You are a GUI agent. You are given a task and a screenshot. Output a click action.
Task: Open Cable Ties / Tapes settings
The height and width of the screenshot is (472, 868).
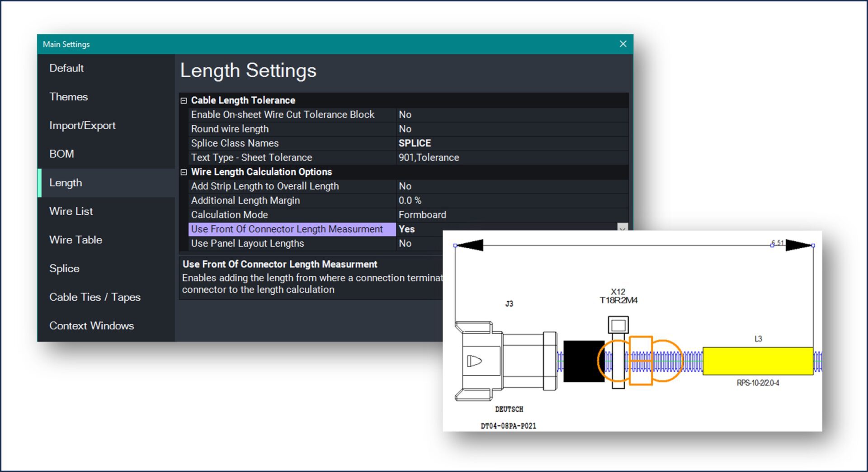pyautogui.click(x=95, y=297)
